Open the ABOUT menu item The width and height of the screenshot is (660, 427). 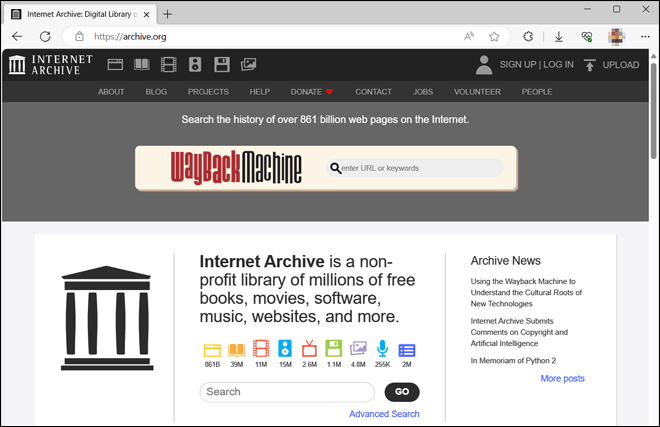[111, 92]
